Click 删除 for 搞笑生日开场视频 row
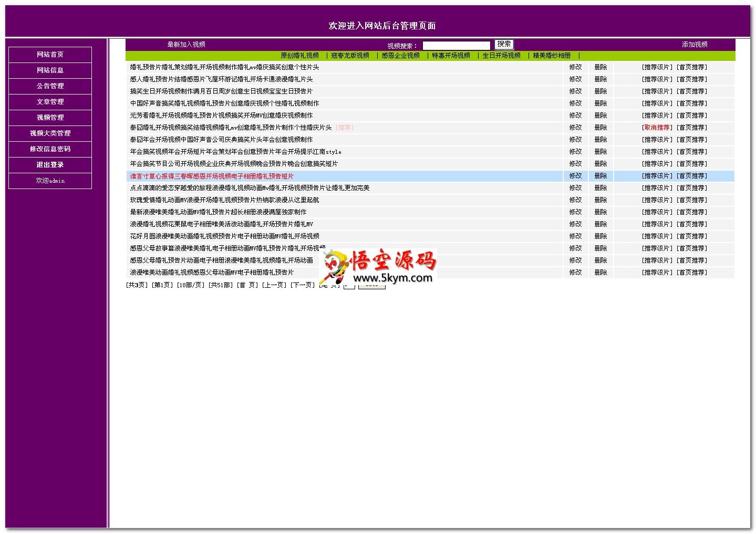 [600, 91]
